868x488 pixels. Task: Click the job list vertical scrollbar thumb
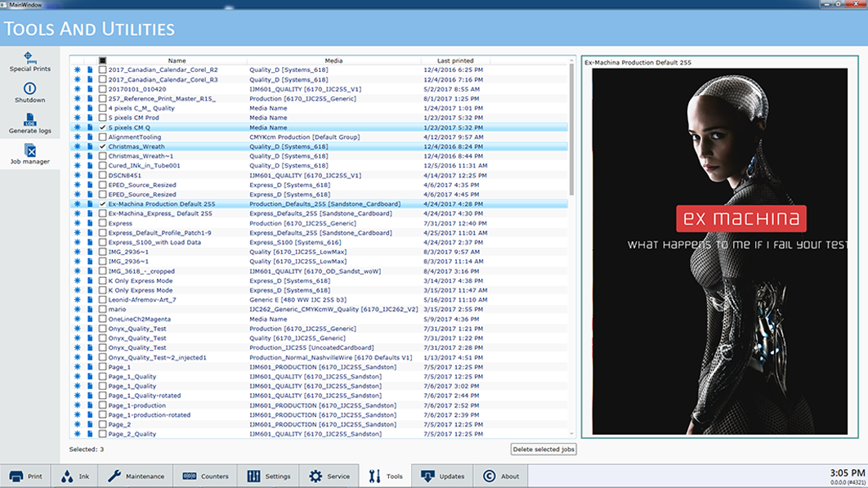click(x=572, y=129)
